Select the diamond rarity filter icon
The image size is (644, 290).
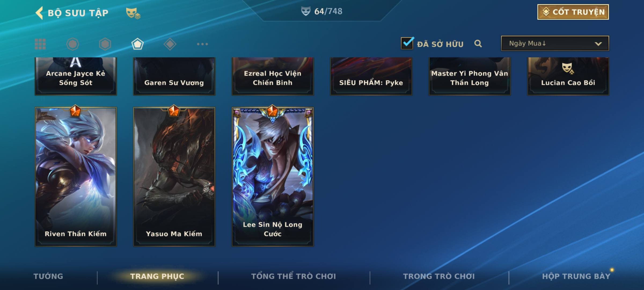170,44
